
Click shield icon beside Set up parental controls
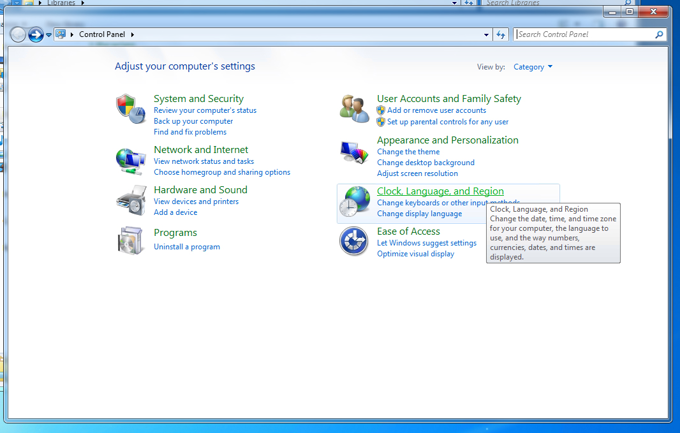click(381, 122)
